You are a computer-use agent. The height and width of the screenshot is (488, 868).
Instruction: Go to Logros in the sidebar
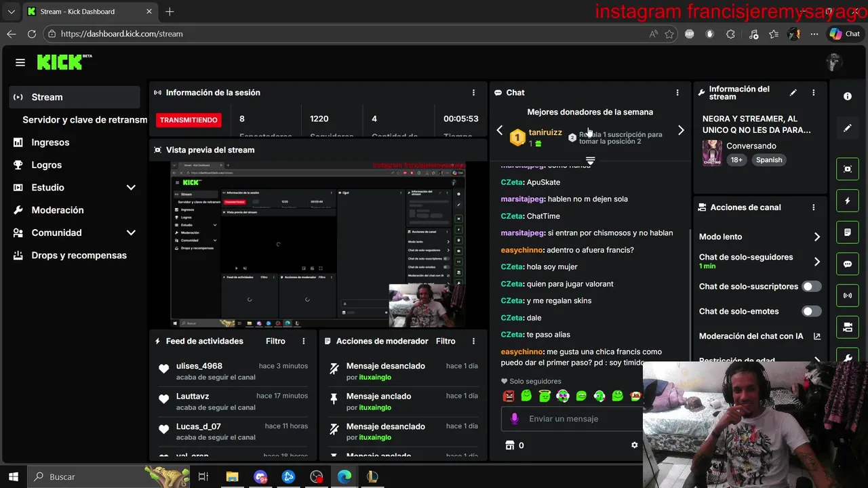tap(46, 165)
